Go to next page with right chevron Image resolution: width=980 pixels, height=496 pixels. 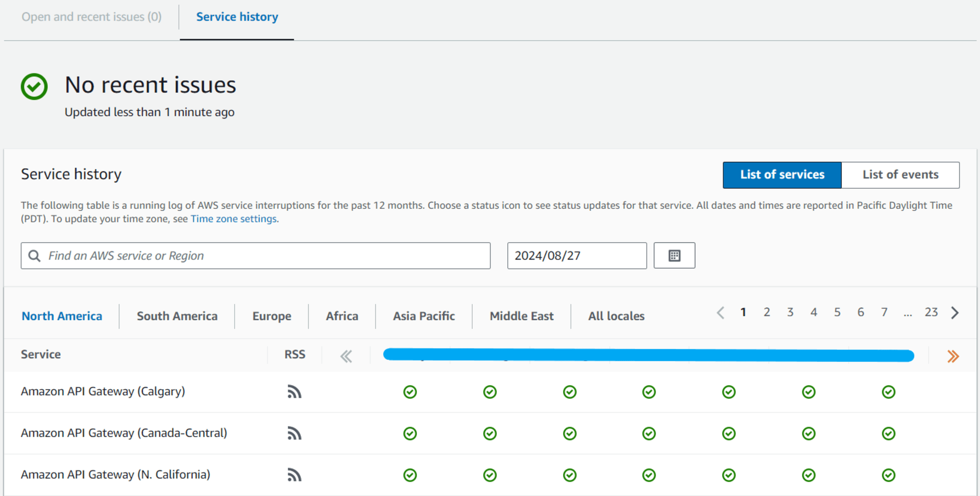tap(955, 313)
